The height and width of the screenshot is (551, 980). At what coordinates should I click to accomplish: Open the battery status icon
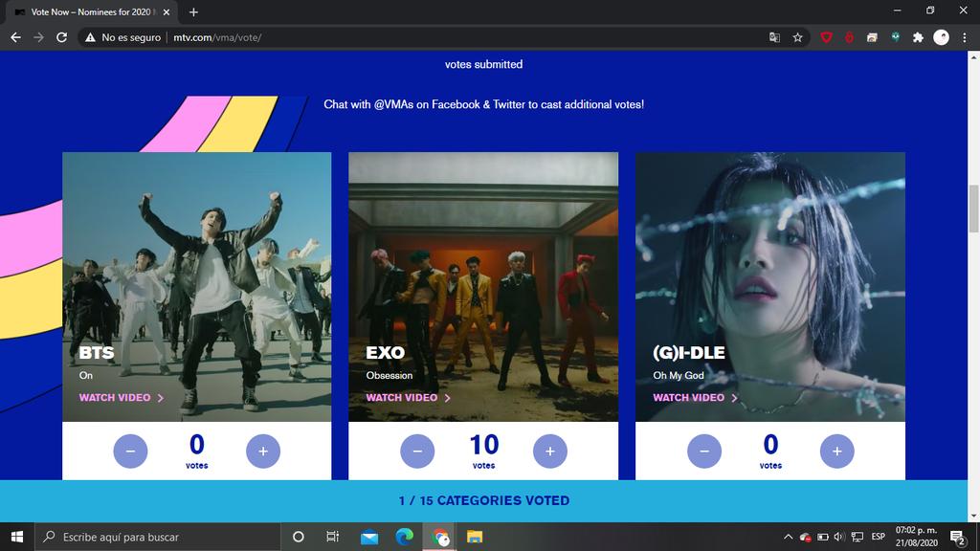pyautogui.click(x=822, y=537)
